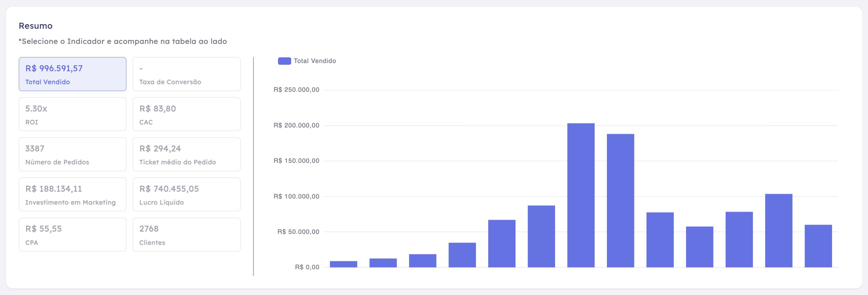Image resolution: width=868 pixels, height=295 pixels.
Task: Click the R$ 50.000,00 axis label
Action: pyautogui.click(x=298, y=232)
